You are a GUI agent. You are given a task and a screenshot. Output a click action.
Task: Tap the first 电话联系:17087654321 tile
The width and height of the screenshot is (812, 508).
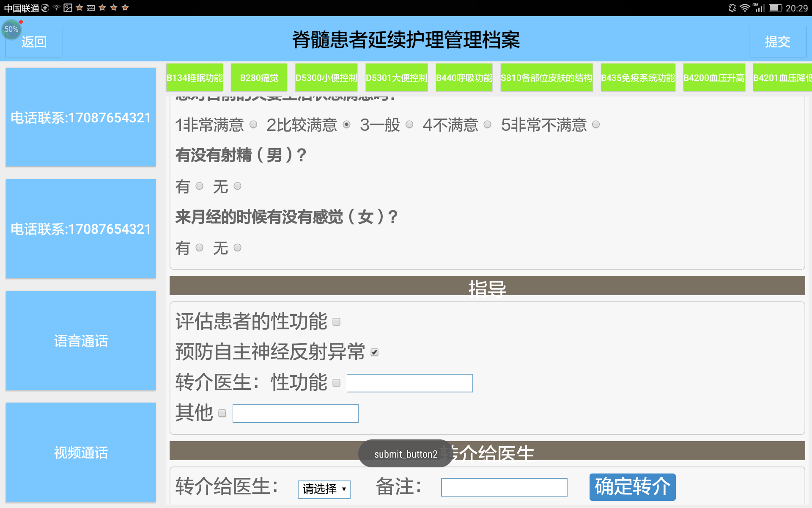click(x=81, y=117)
